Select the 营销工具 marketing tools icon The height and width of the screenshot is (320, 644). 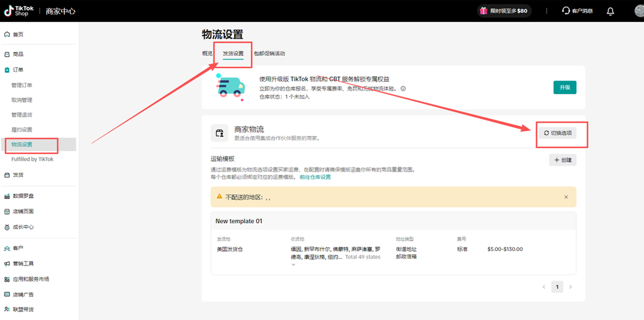(x=6, y=263)
